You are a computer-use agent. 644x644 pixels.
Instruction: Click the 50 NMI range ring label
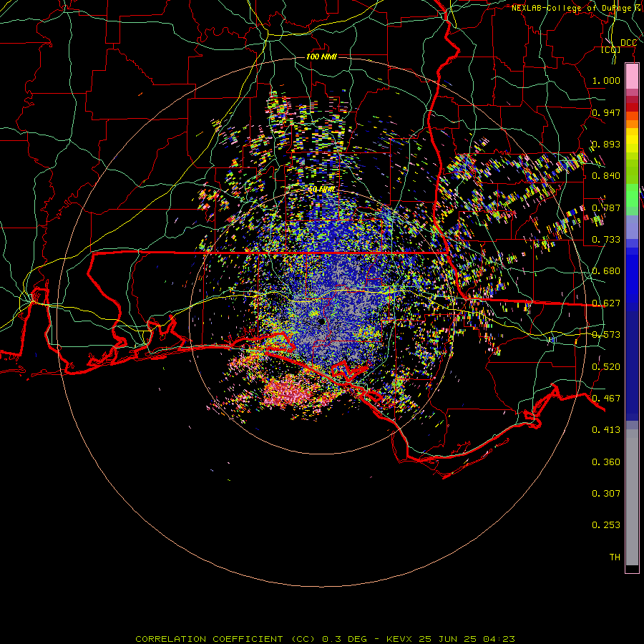coord(321,190)
